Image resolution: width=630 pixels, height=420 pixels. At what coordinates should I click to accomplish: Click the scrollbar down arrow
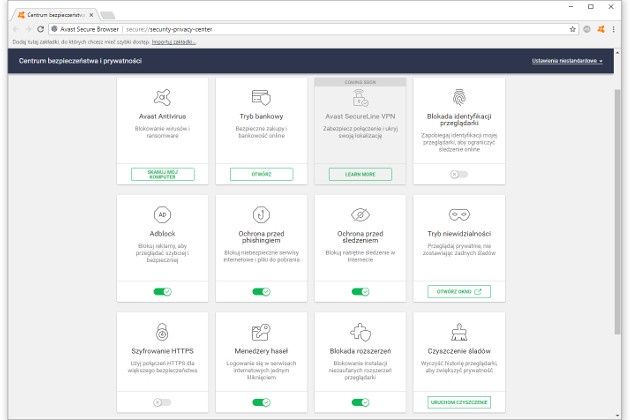(617, 416)
